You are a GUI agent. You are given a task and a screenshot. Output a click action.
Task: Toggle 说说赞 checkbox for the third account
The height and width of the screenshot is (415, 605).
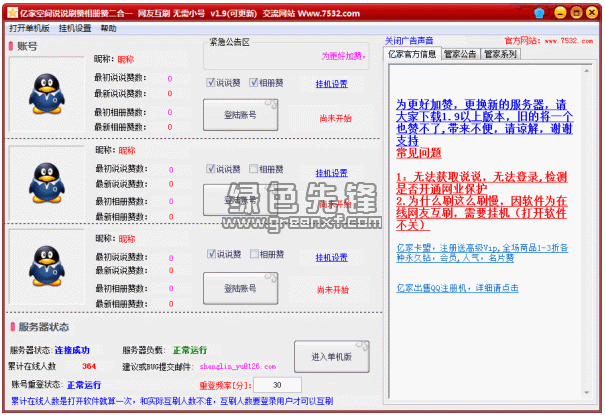click(211, 254)
